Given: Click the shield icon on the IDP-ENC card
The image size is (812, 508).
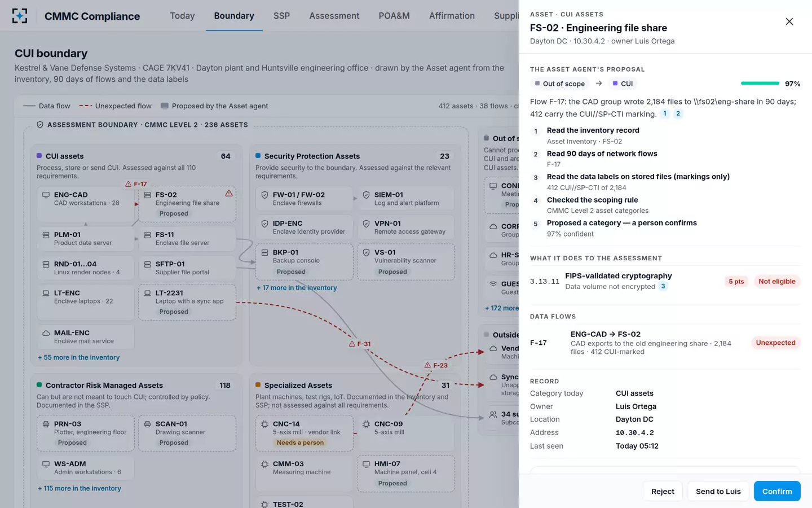Looking at the screenshot, I should (x=264, y=224).
